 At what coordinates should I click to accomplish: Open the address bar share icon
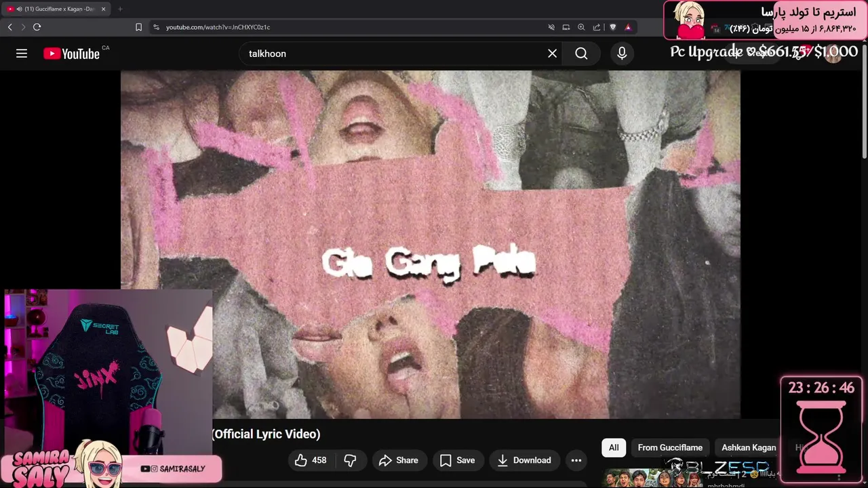point(597,27)
